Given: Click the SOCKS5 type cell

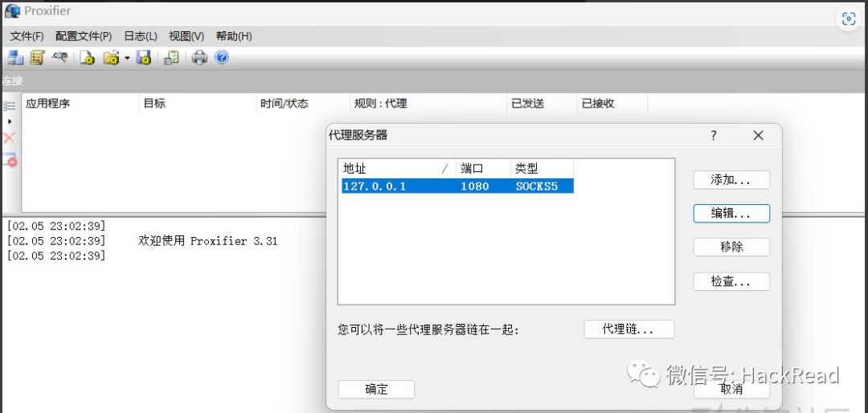Looking at the screenshot, I should coord(542,186).
